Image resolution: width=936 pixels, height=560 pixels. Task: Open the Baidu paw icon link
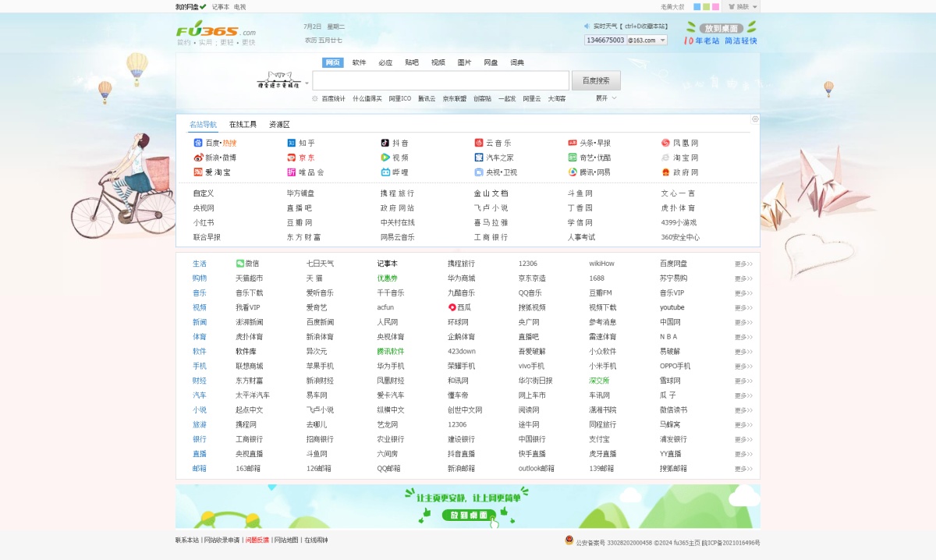[198, 143]
